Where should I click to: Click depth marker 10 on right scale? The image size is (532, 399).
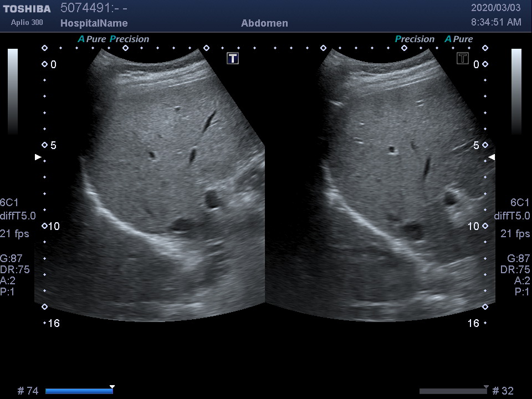click(473, 226)
